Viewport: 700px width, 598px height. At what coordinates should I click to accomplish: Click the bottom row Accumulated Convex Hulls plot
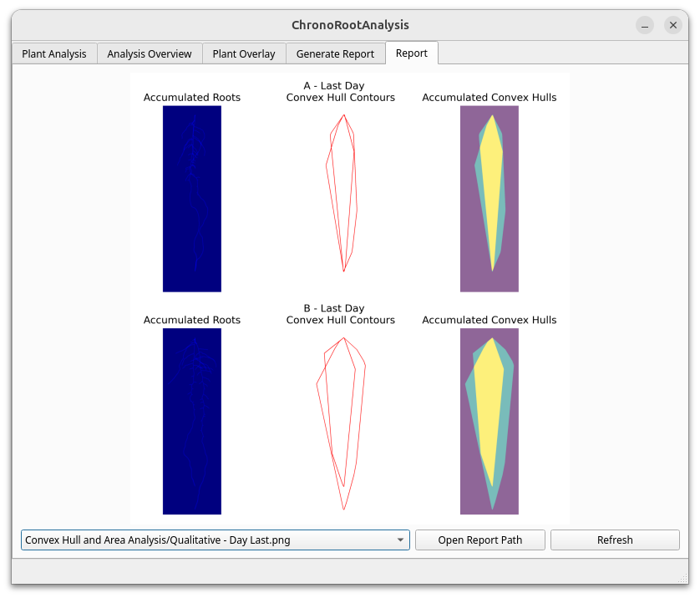(489, 421)
